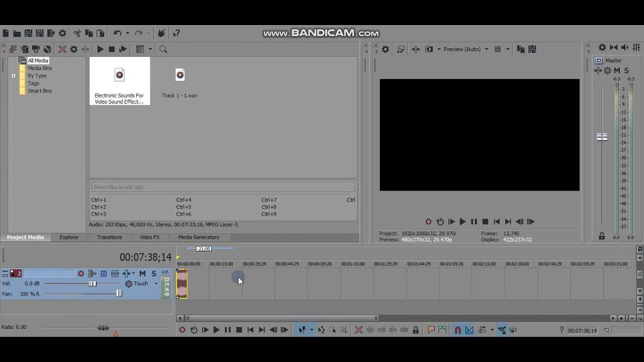Adjust track 2 Vol slider

pyautogui.click(x=93, y=284)
